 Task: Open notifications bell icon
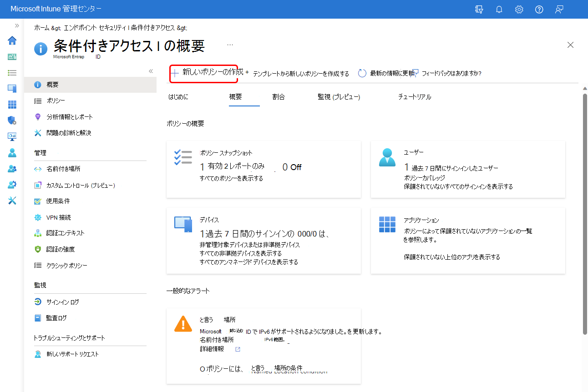(x=499, y=9)
